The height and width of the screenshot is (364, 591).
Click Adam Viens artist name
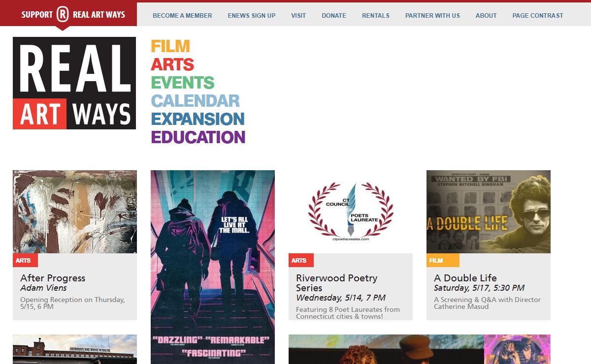[43, 288]
